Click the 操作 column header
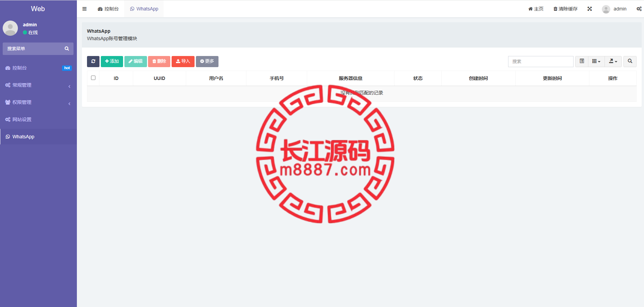The image size is (644, 307). click(613, 78)
